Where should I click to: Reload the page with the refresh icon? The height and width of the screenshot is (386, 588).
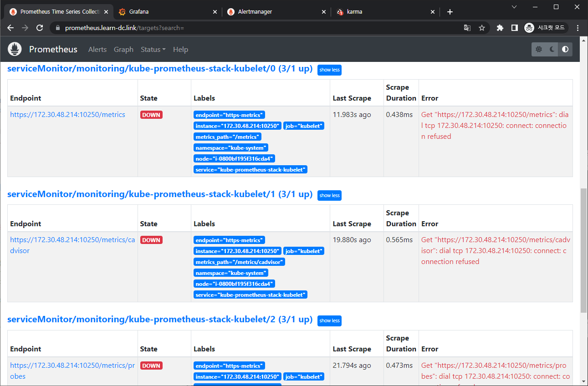(x=40, y=28)
